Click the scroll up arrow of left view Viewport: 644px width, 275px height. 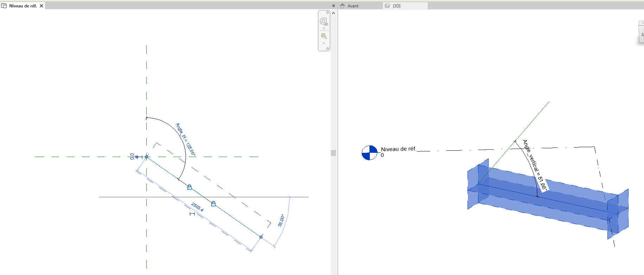334,13
